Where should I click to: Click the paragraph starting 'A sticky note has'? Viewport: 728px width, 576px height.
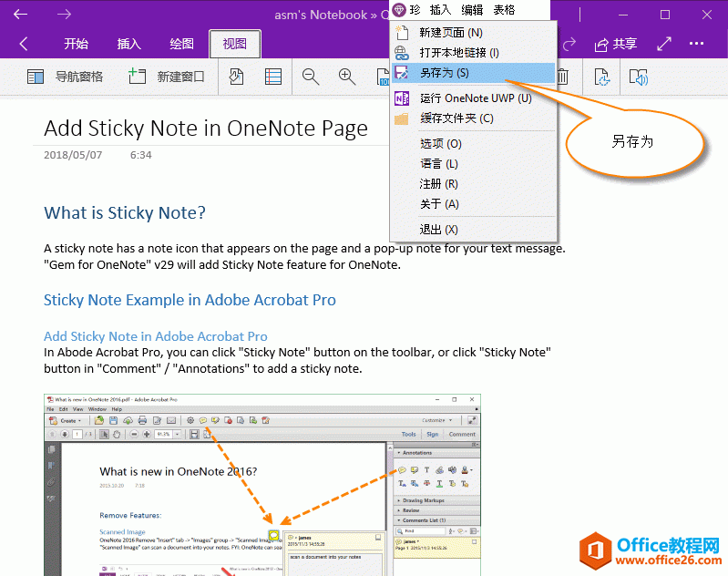coord(304,256)
